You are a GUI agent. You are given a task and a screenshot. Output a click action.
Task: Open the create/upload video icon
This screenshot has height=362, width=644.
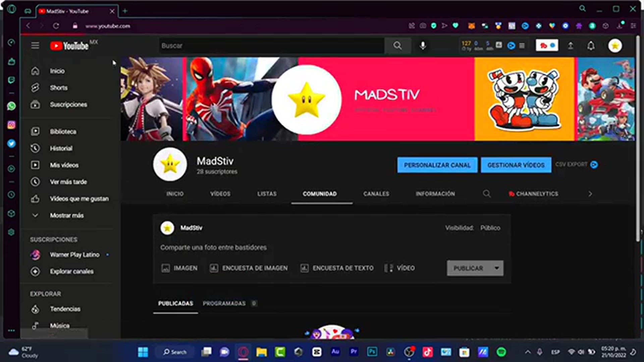pyautogui.click(x=571, y=46)
